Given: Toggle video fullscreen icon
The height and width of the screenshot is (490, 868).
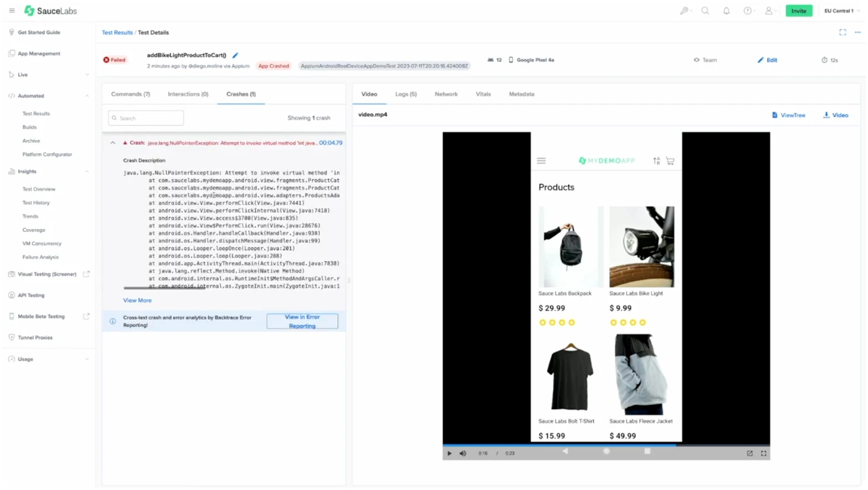Looking at the screenshot, I should (x=764, y=453).
